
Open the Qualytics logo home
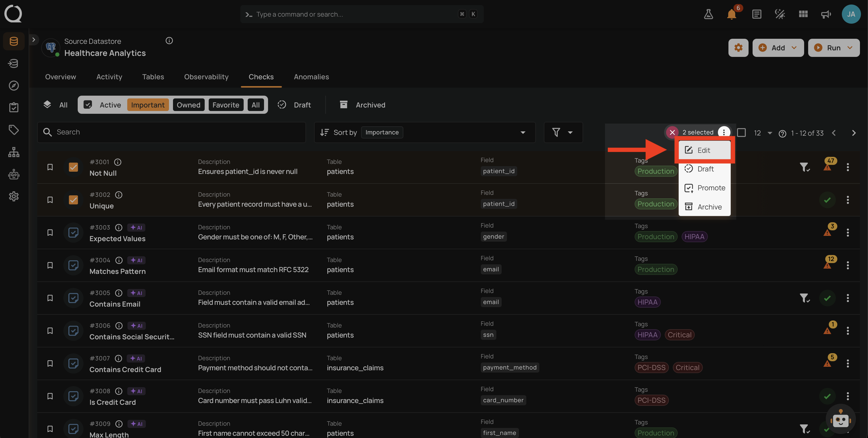[x=13, y=14]
